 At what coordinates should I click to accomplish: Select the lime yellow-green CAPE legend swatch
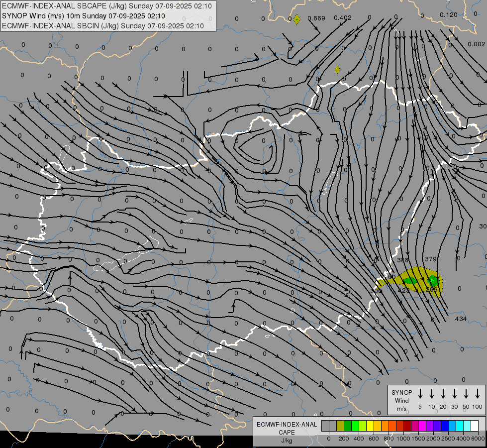pos(363,426)
